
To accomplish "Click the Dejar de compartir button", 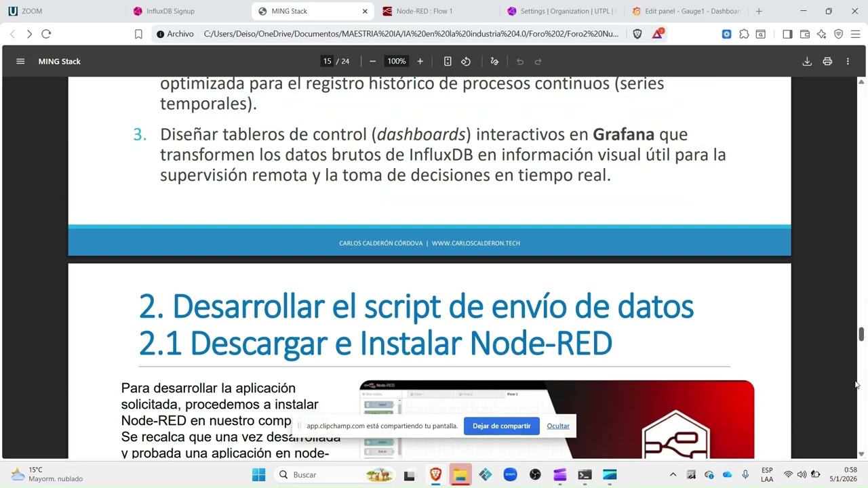I will [502, 426].
